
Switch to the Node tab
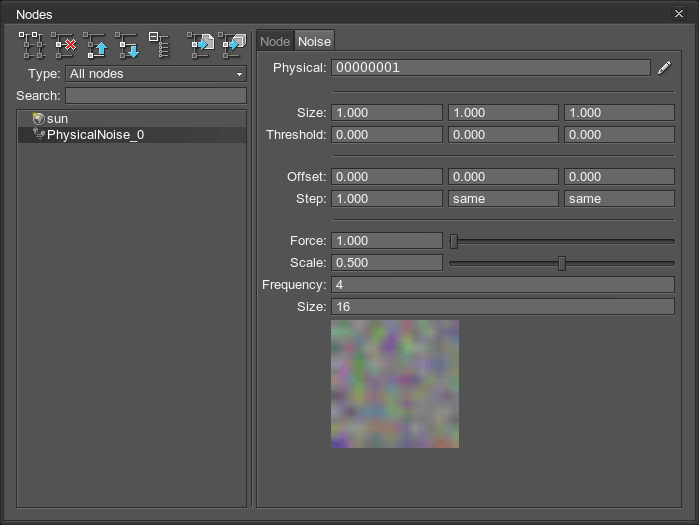(274, 41)
